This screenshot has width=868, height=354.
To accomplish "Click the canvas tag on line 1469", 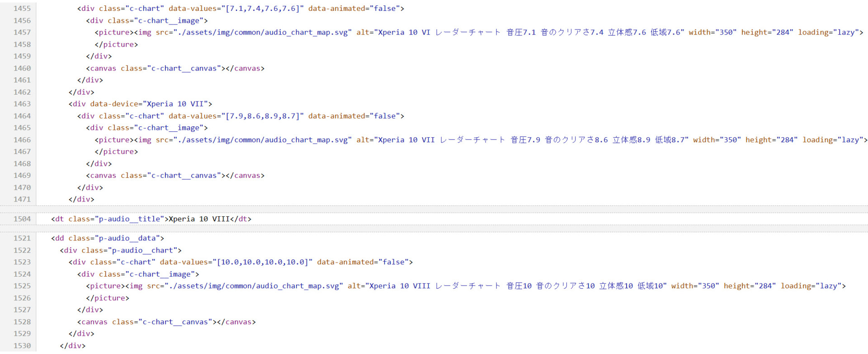I will coord(175,176).
